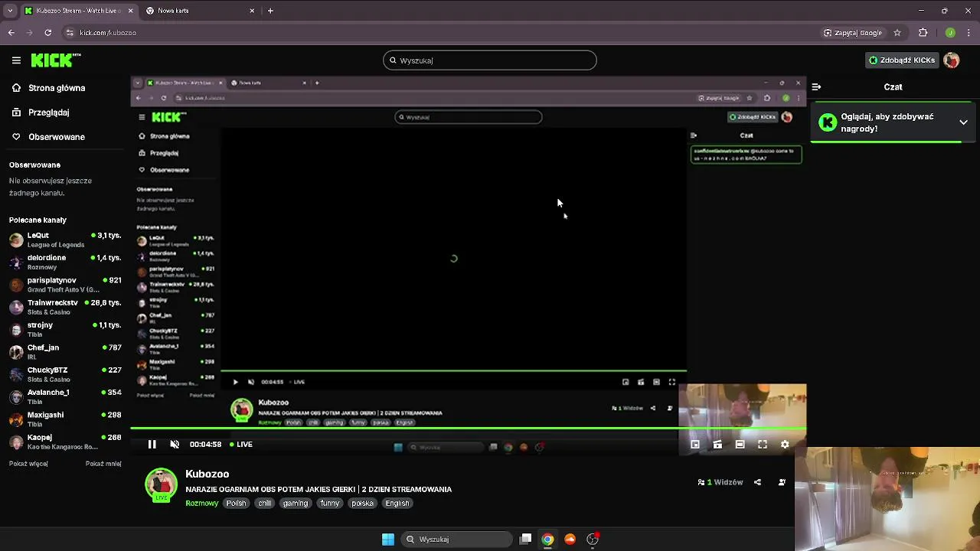Reload the page in browser toolbar
The height and width of the screenshot is (551, 980).
[x=47, y=33]
